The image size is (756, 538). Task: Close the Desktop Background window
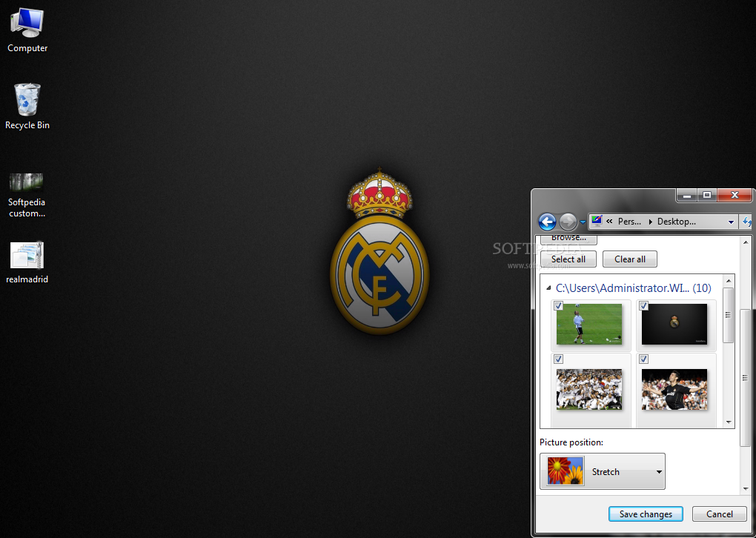pyautogui.click(x=735, y=195)
